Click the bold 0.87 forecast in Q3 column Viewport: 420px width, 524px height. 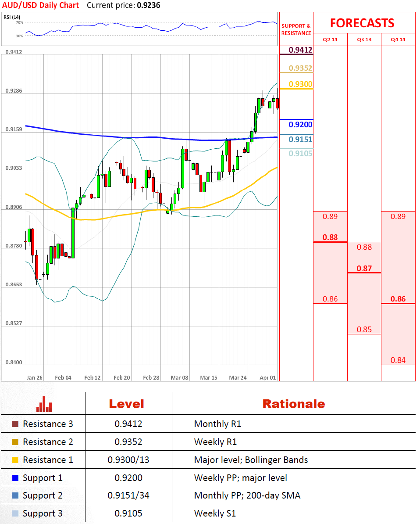364,268
